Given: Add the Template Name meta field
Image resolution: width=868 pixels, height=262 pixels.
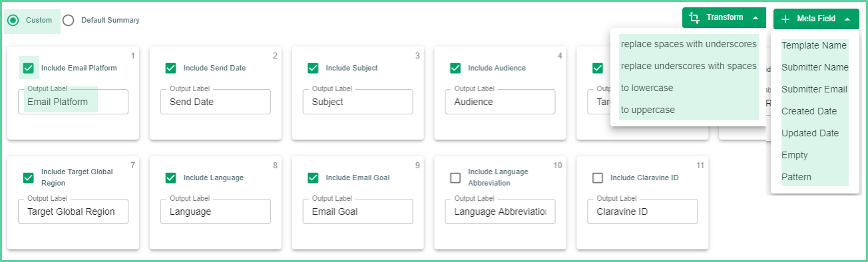Looking at the screenshot, I should point(815,45).
